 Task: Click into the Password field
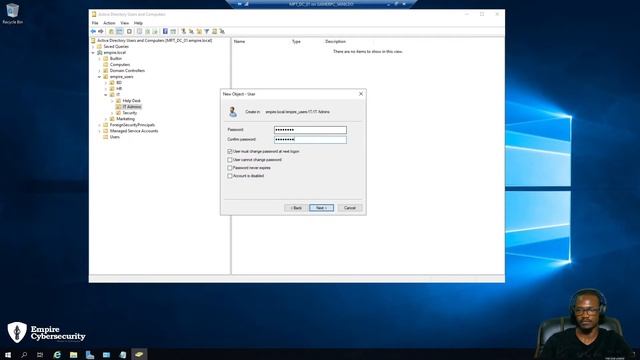[310, 130]
